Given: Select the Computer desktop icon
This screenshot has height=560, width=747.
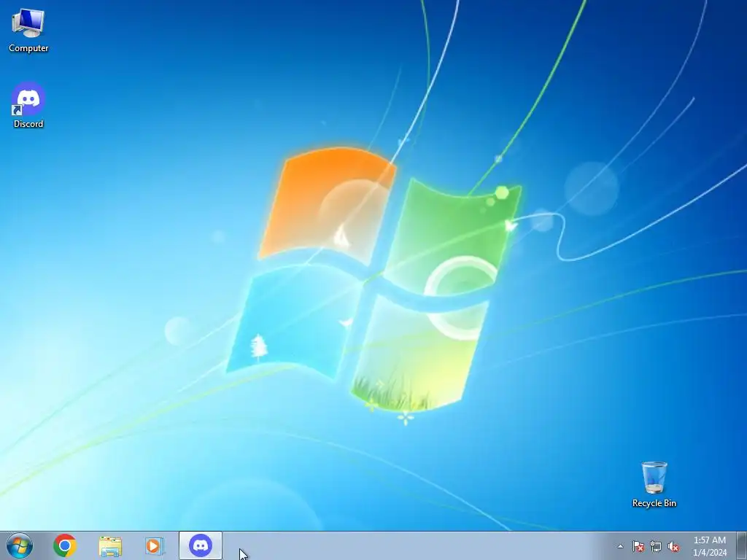Looking at the screenshot, I should point(28,31).
